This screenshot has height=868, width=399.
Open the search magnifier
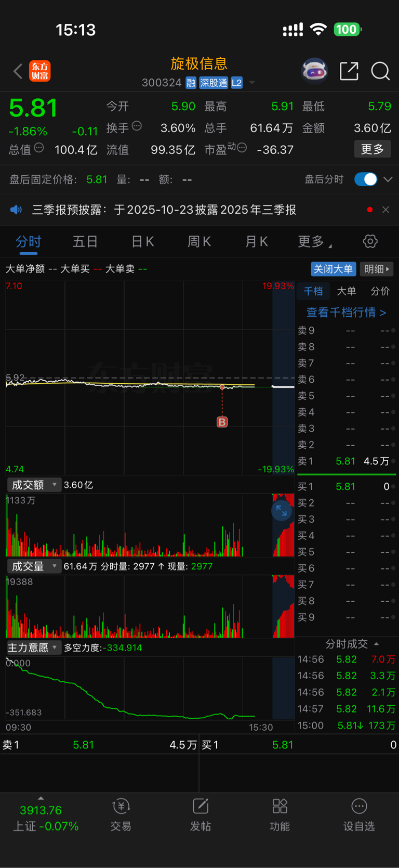point(380,71)
